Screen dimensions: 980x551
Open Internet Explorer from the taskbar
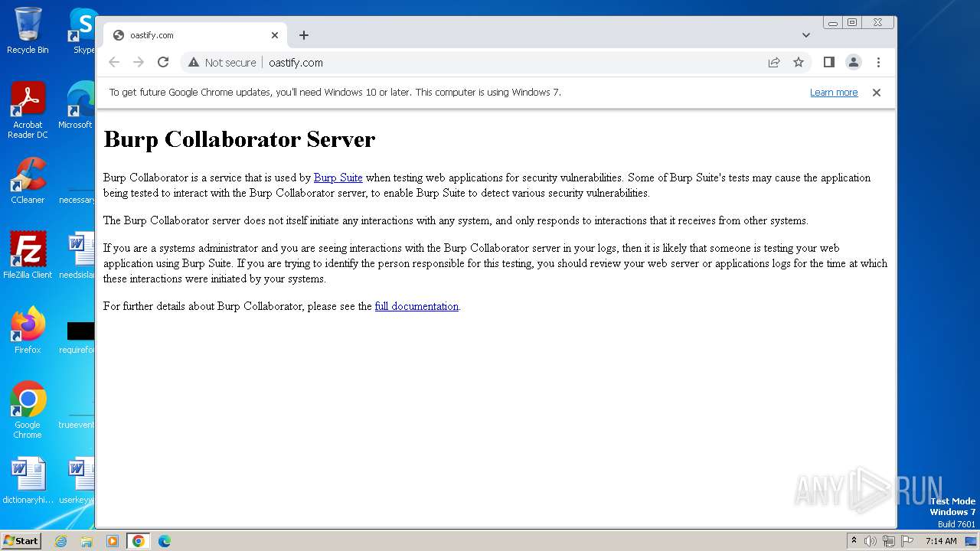[60, 541]
